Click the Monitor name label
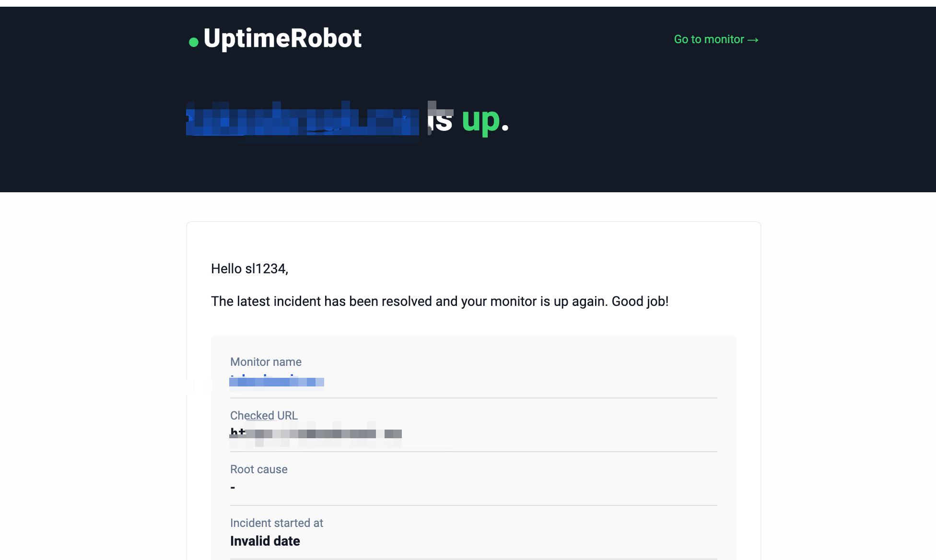 [266, 362]
